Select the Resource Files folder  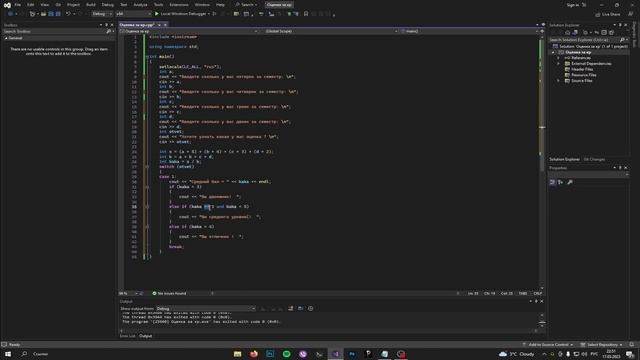pos(583,75)
